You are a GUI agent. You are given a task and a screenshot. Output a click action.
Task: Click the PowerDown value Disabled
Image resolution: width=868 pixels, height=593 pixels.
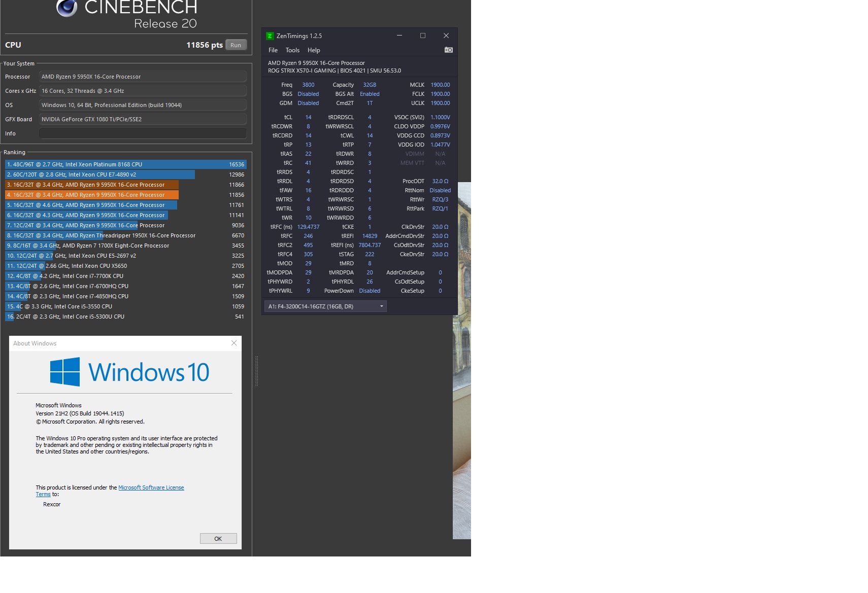coord(370,291)
